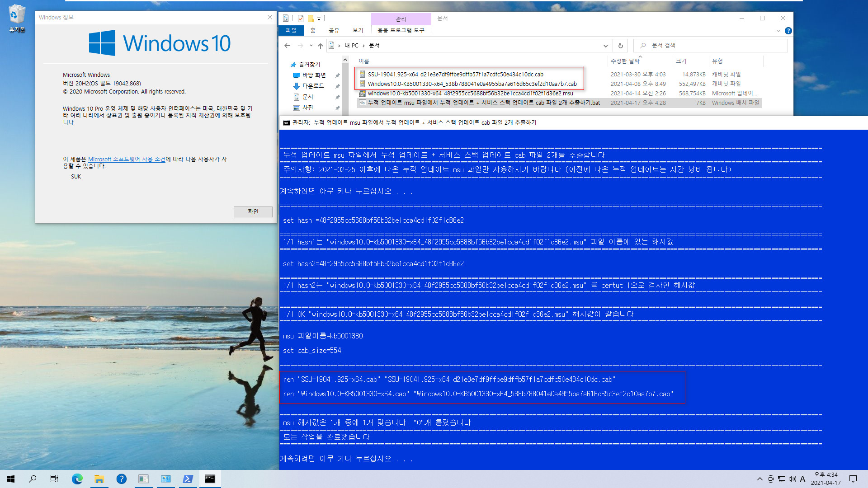Unpin 바탕 화면 pin icon

pyautogui.click(x=337, y=75)
